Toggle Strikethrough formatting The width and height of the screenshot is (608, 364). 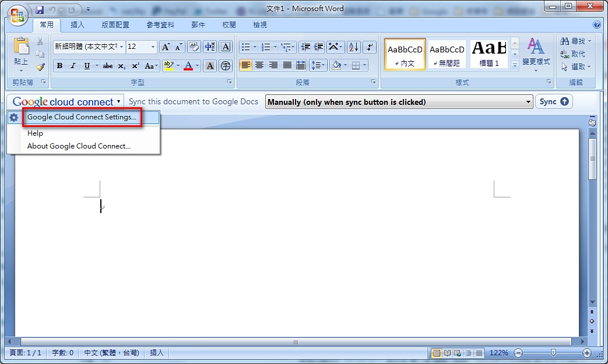pyautogui.click(x=107, y=66)
